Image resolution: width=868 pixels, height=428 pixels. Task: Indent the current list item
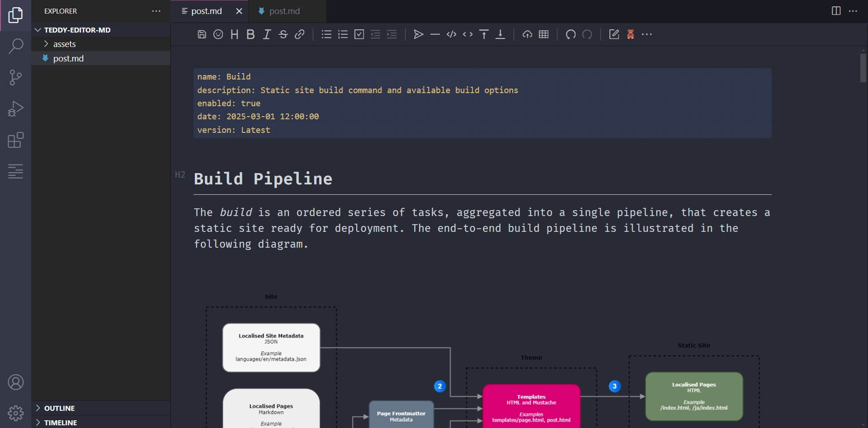[x=392, y=34]
